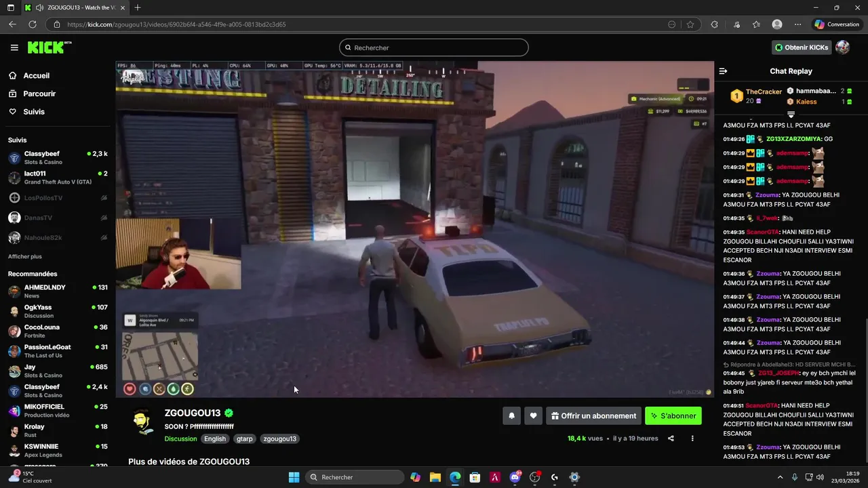Image resolution: width=868 pixels, height=488 pixels.
Task: Open Discord from the taskbar
Action: tap(515, 477)
